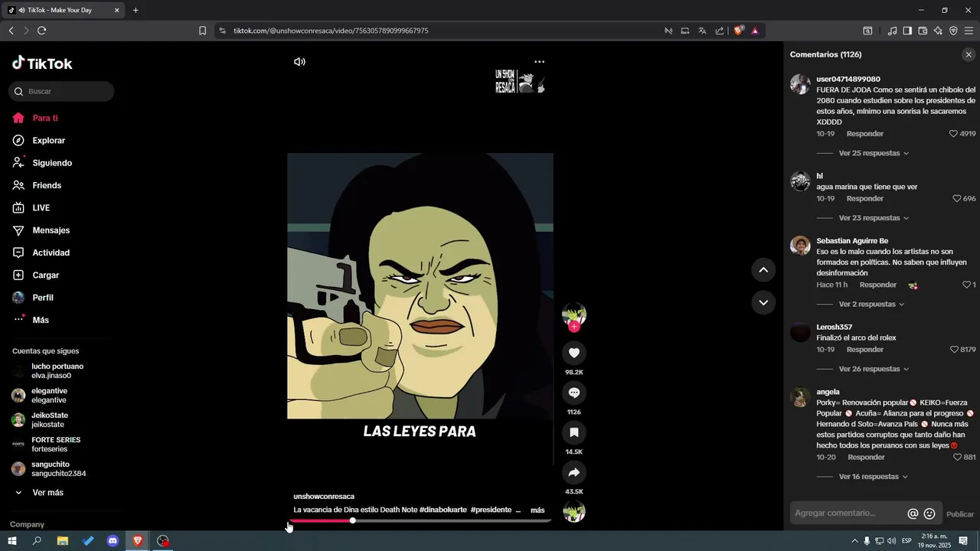Image resolution: width=980 pixels, height=551 pixels.
Task: Like hl's comment about agua marina
Action: tap(957, 199)
